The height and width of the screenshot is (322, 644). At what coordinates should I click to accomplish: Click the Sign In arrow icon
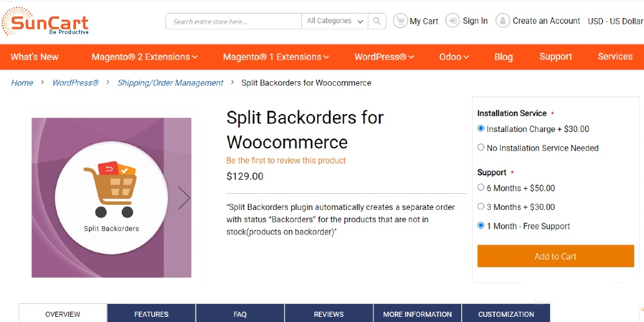coord(453,21)
